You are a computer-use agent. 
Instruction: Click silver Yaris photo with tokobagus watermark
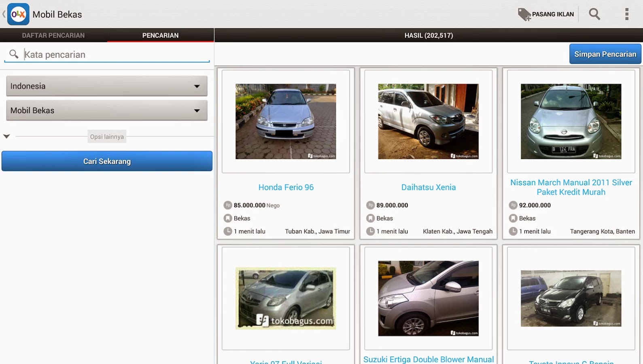point(286,298)
